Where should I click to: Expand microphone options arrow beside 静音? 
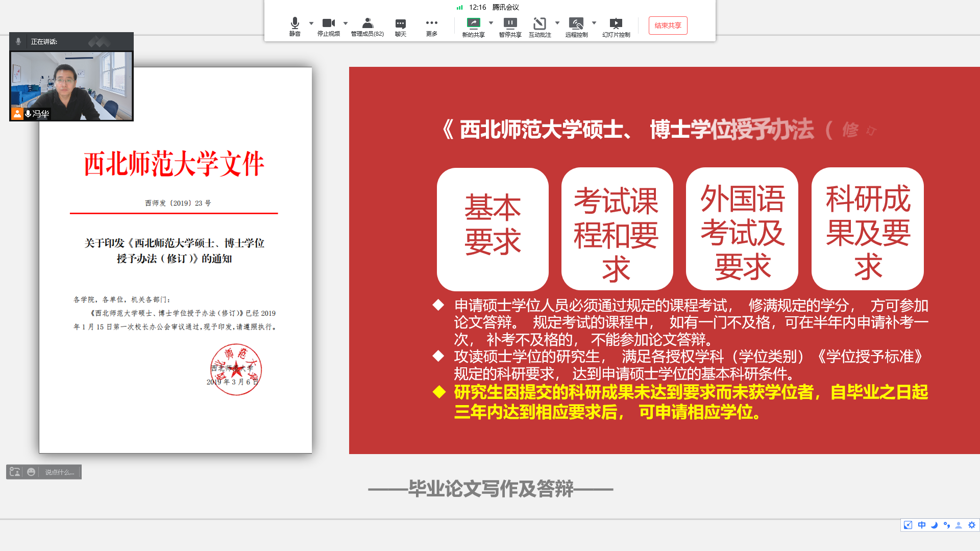[x=311, y=23]
